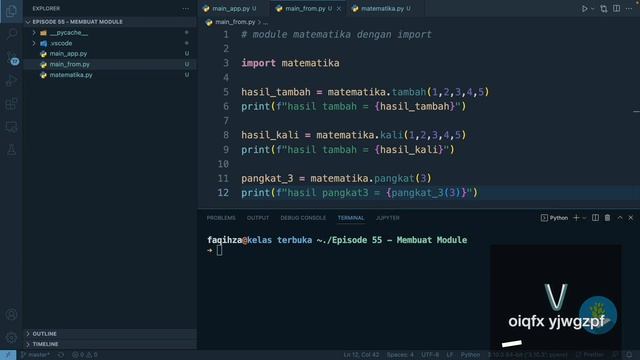Open changes compare icon in editor toolbar
The image size is (640, 360).
pos(604,9)
